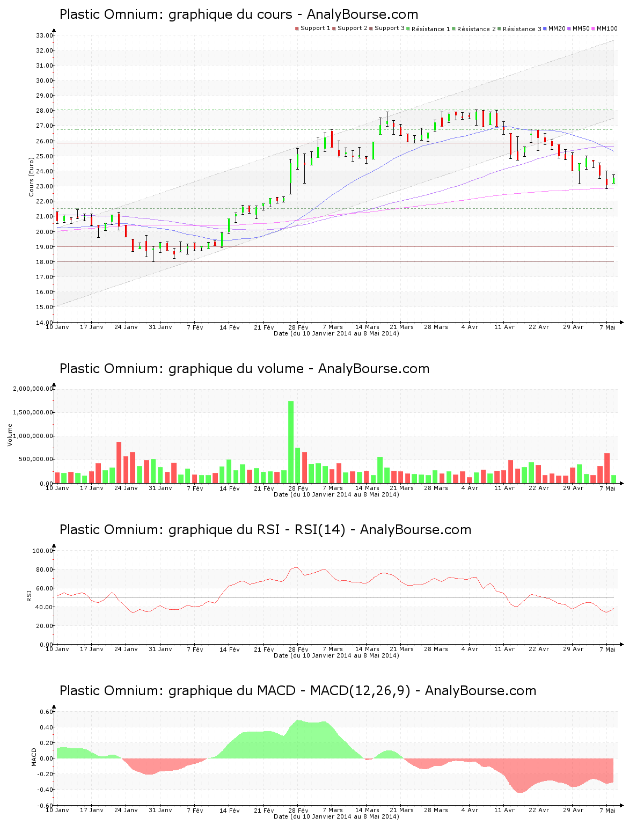
Task: Click the MM50 legend color square
Action: pyautogui.click(x=569, y=28)
